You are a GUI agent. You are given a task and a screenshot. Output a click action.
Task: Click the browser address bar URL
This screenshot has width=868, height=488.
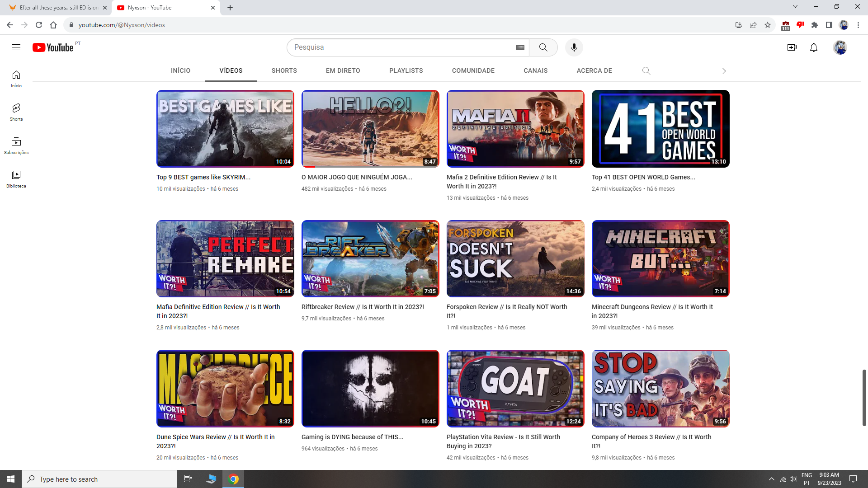point(122,25)
